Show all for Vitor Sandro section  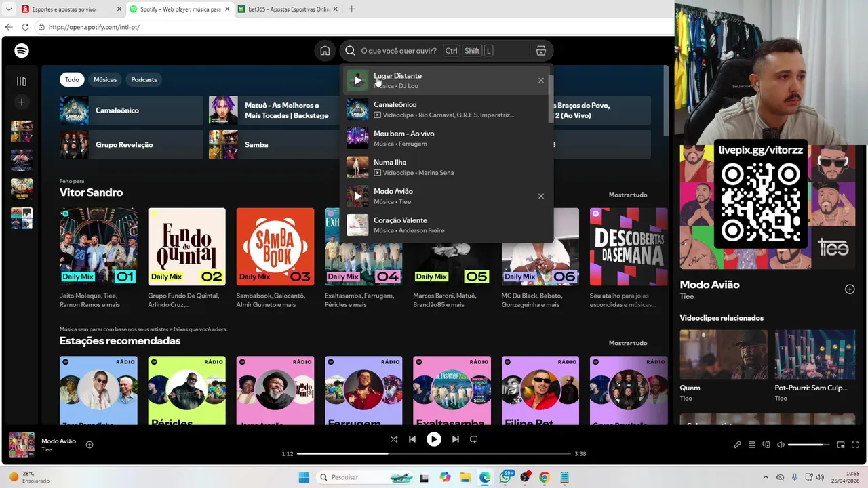(628, 195)
